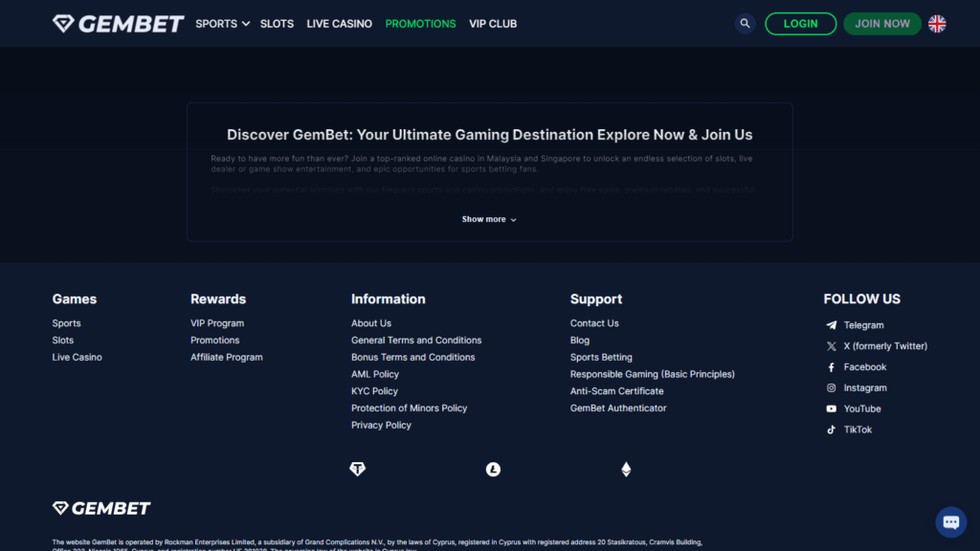This screenshot has height=551, width=980.
Task: Open the live chat bubble
Action: click(x=950, y=521)
